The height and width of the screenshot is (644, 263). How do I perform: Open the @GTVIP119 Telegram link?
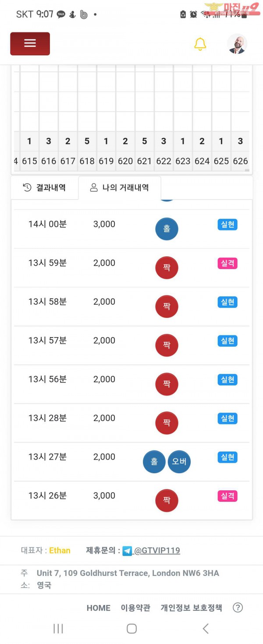click(x=156, y=550)
